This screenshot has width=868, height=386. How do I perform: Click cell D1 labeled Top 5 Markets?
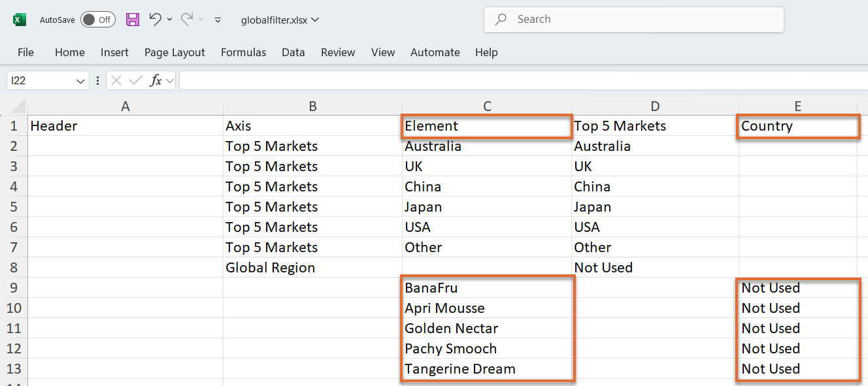point(655,126)
